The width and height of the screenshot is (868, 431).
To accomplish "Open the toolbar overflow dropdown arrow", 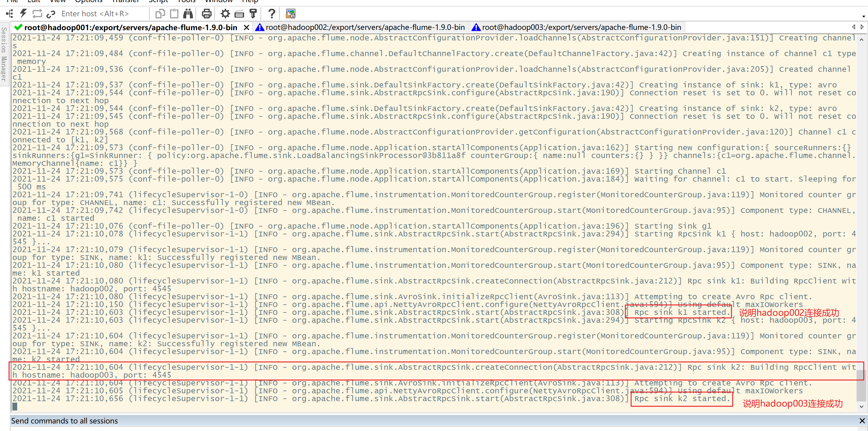I will (863, 16).
